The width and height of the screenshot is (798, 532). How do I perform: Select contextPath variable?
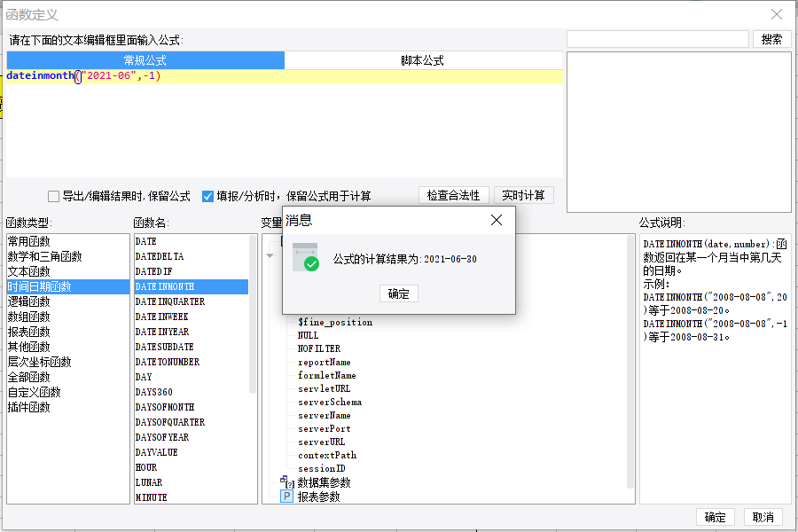(327, 455)
